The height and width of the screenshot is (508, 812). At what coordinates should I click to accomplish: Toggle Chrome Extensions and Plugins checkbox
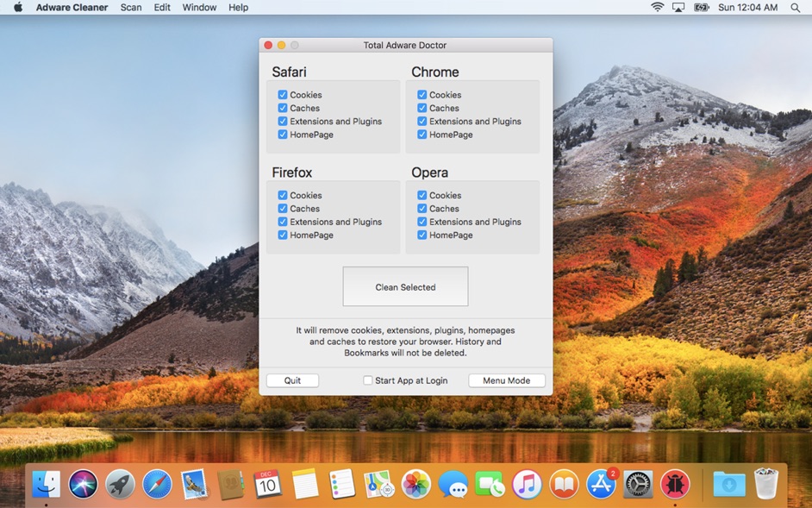[x=422, y=121]
